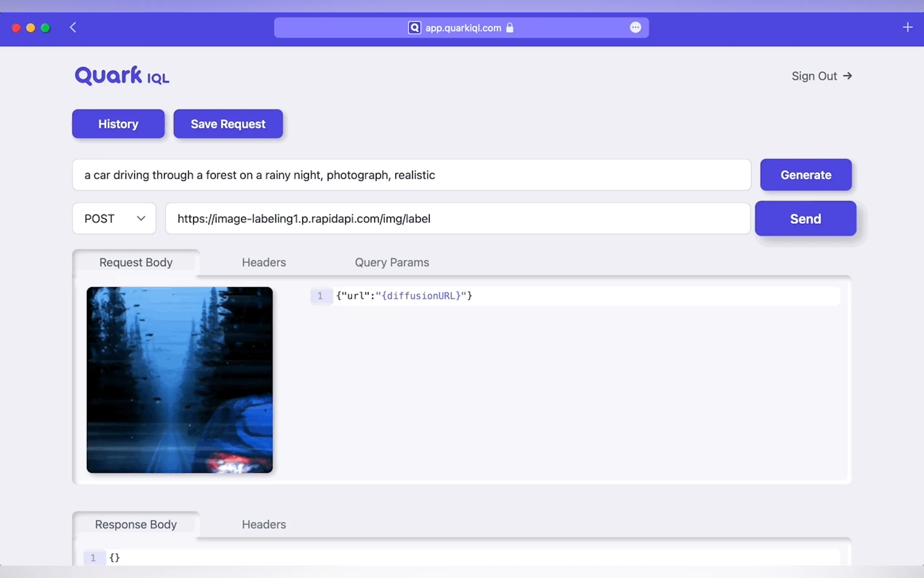Screen dimensions: 924x578
Task: Select the Request Body tab
Action: (136, 262)
